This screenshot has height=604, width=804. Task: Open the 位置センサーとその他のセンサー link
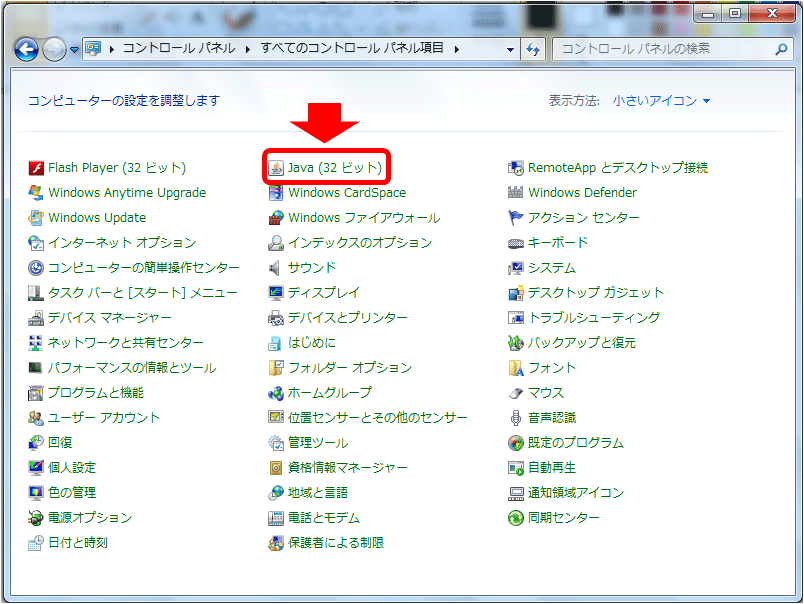pyautogui.click(x=377, y=418)
